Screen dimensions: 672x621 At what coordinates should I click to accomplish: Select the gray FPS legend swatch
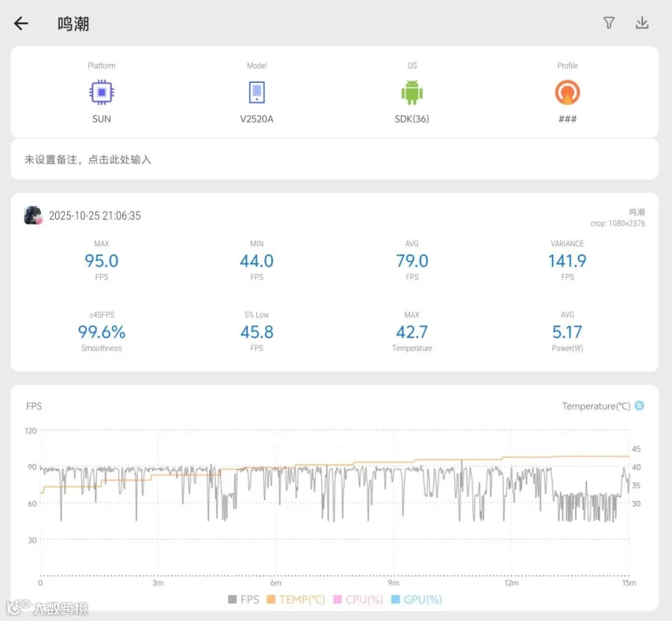tap(232, 599)
